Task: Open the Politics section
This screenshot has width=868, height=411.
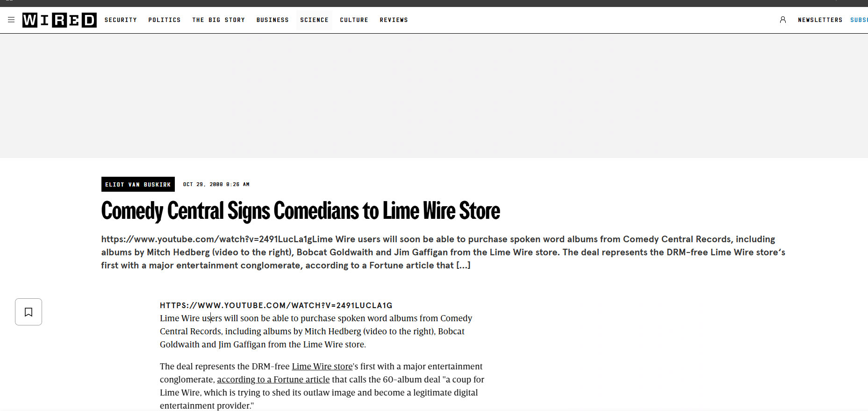Action: 165,20
